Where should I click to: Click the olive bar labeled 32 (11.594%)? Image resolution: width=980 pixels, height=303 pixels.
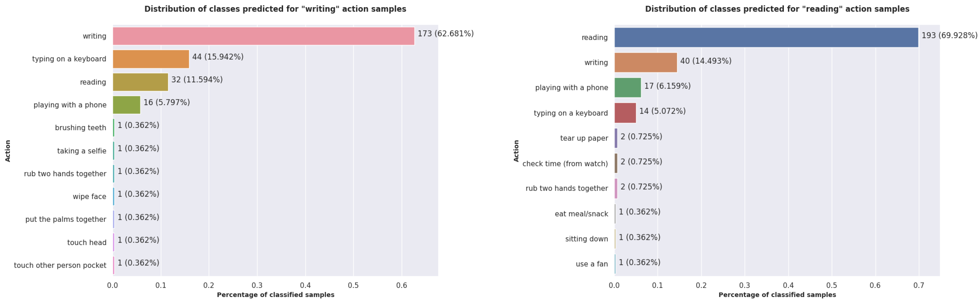pos(140,82)
